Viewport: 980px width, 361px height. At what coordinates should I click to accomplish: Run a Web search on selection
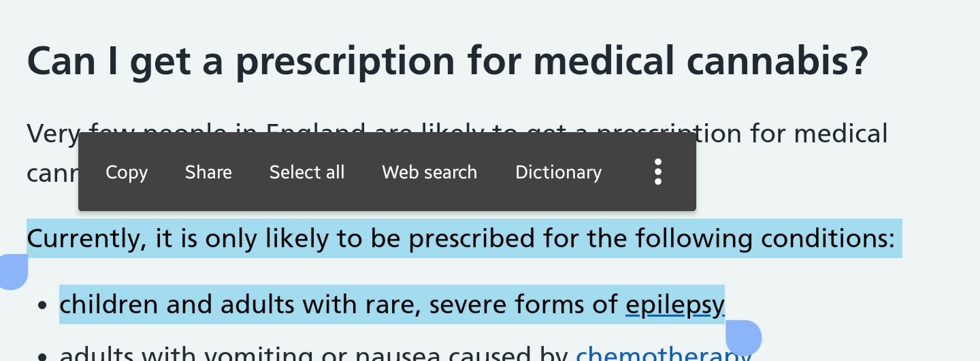tap(429, 172)
